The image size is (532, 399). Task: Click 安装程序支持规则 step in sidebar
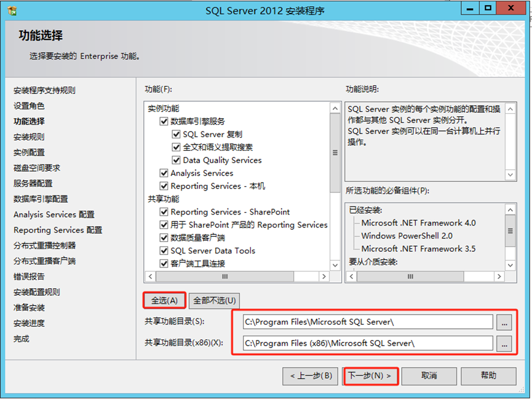tap(44, 90)
